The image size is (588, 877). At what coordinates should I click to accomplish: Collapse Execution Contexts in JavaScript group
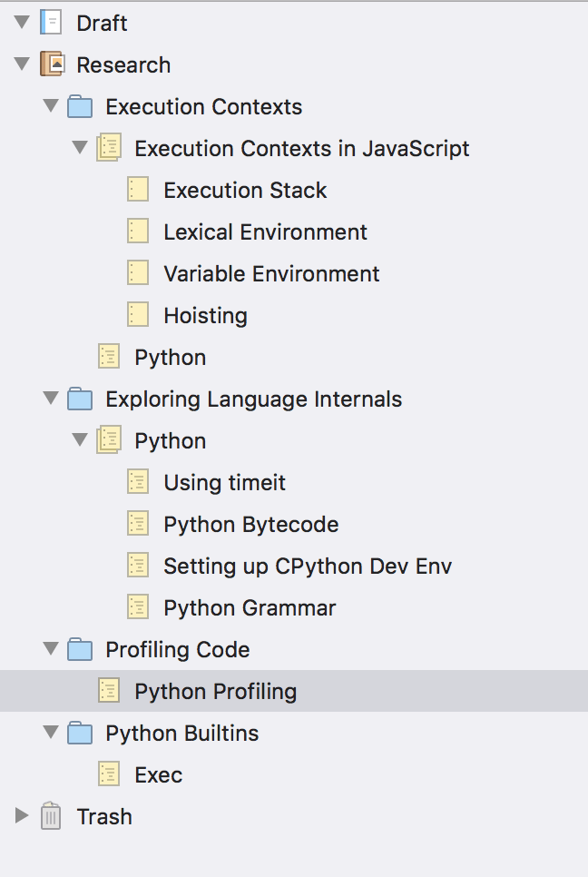click(x=80, y=147)
